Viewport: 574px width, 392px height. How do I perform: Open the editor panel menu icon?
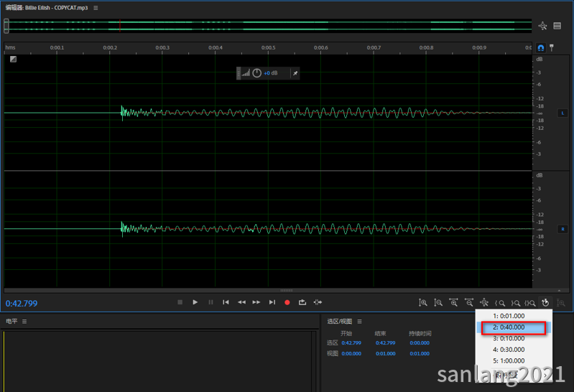coord(96,8)
